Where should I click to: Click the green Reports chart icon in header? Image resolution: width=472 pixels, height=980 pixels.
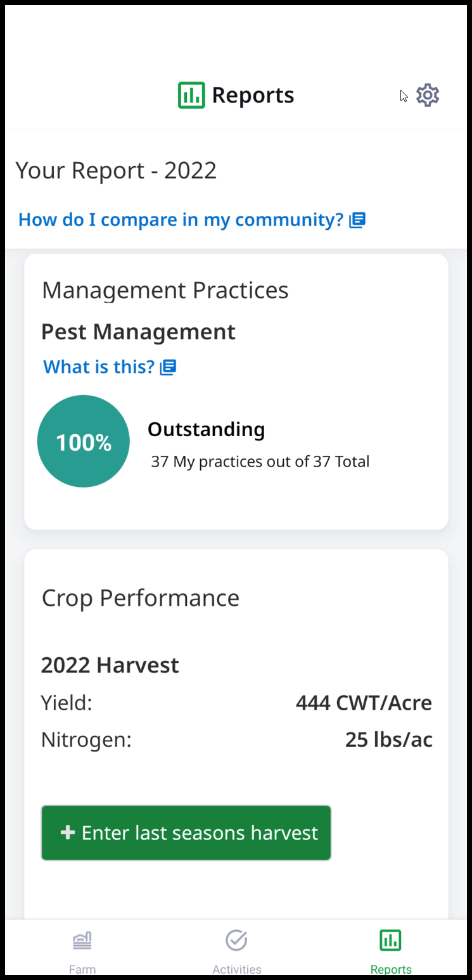click(191, 95)
